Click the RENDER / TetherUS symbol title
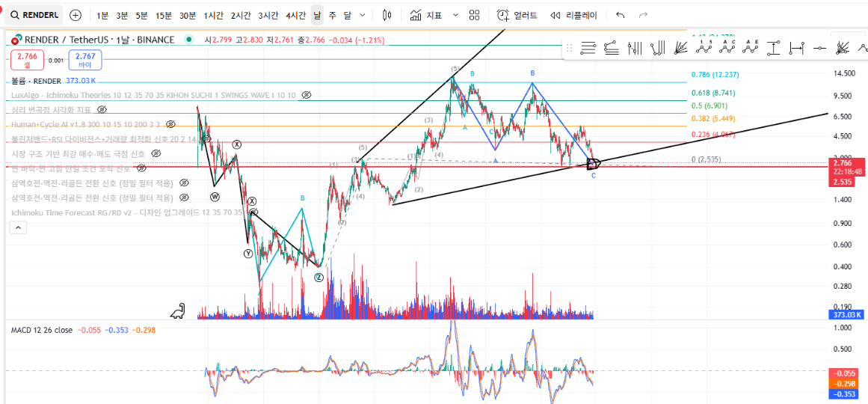Image resolution: width=868 pixels, height=404 pixels. 98,40
